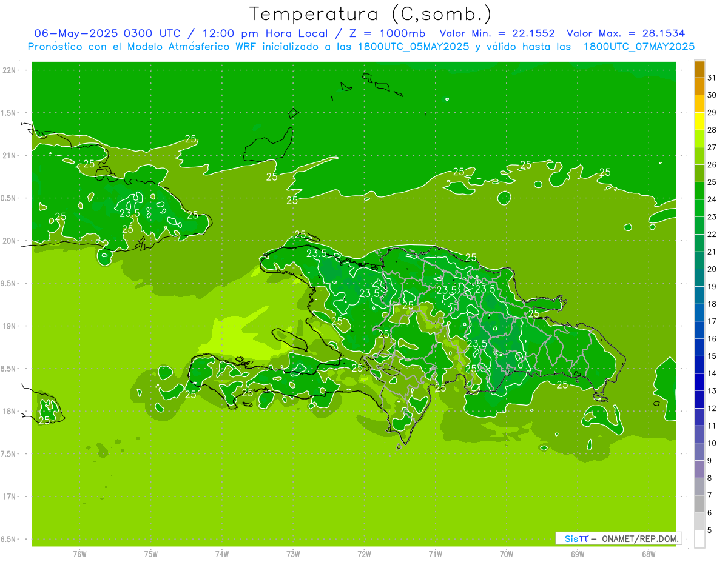Click the "69W" longitude axis label
Viewport: 728px width, 562px height.
578,554
